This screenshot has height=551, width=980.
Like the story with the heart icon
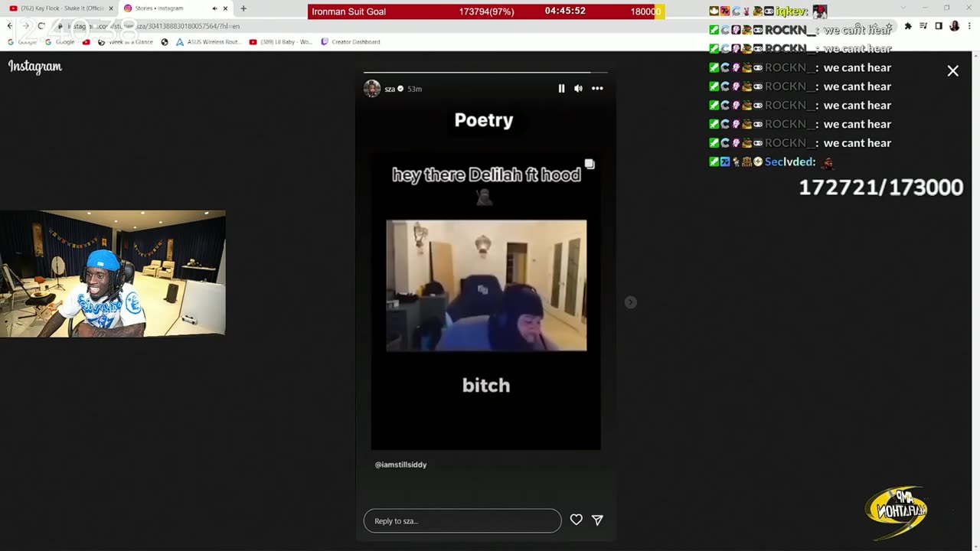(577, 520)
